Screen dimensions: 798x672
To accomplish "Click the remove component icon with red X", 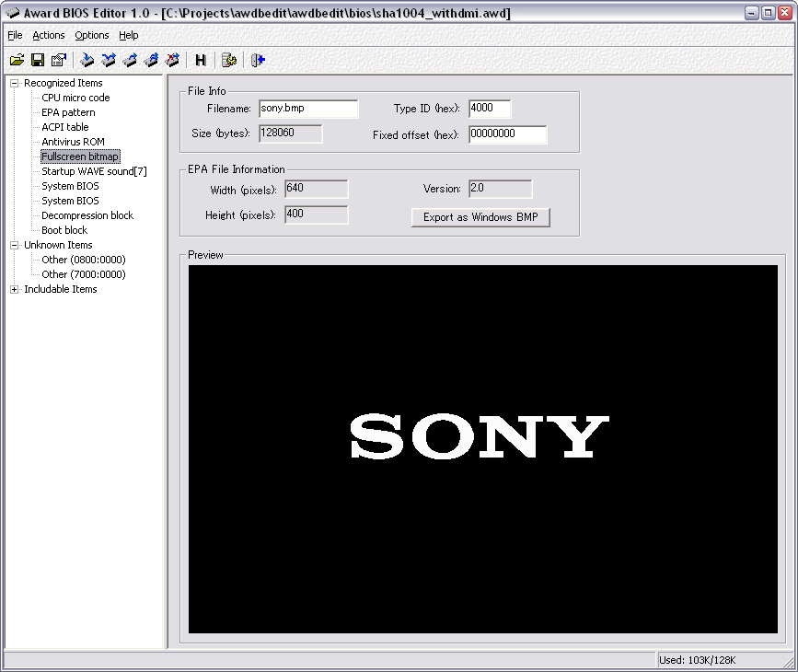I will pyautogui.click(x=172, y=61).
